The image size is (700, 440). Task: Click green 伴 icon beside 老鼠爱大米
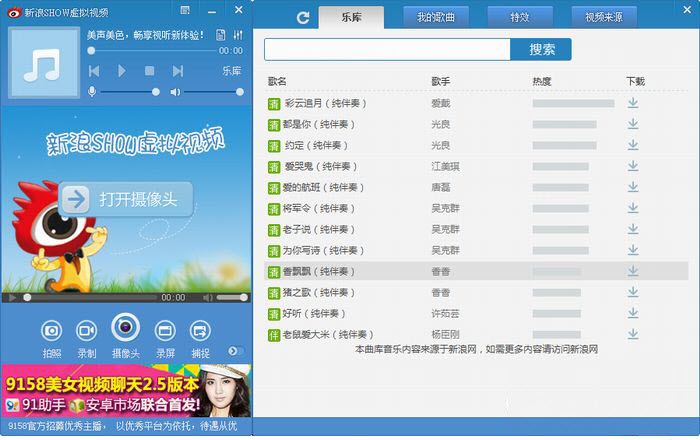(x=274, y=335)
